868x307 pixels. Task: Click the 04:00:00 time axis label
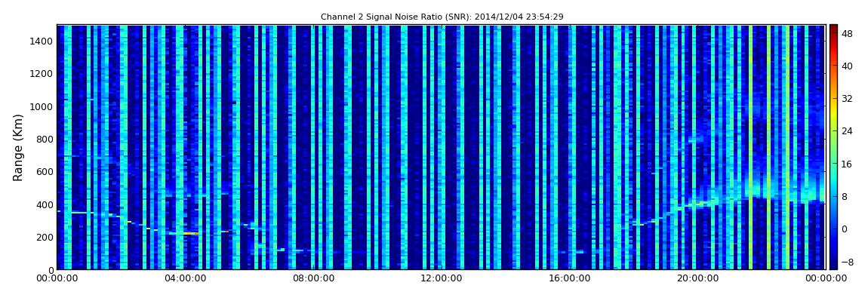tap(186, 279)
